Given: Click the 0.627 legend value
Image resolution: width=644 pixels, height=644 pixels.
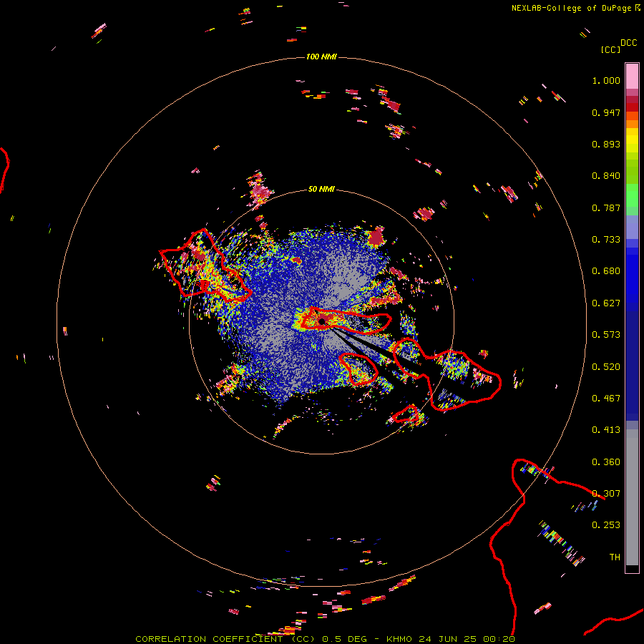Looking at the screenshot, I should pos(606,303).
